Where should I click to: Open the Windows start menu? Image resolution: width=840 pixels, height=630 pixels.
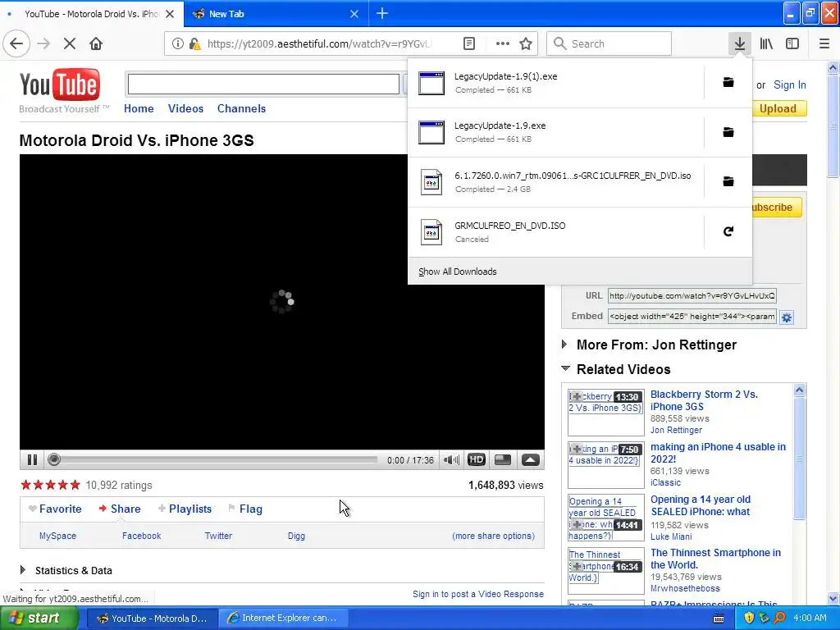pyautogui.click(x=39, y=619)
